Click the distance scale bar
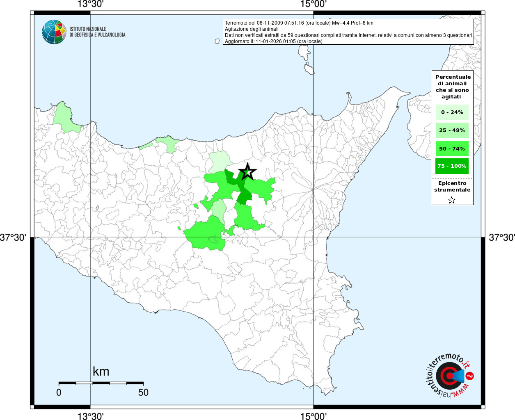The image size is (515, 420). click(101, 383)
